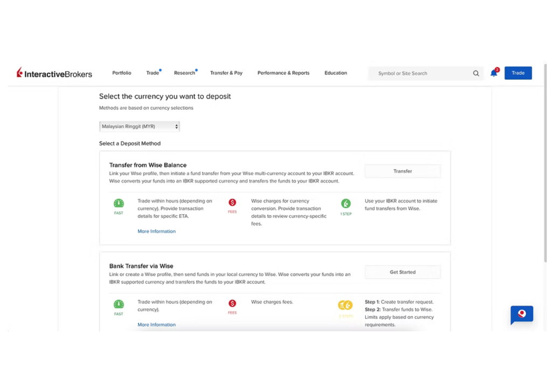Open the chat support widget
555x392 pixels.
tap(522, 314)
